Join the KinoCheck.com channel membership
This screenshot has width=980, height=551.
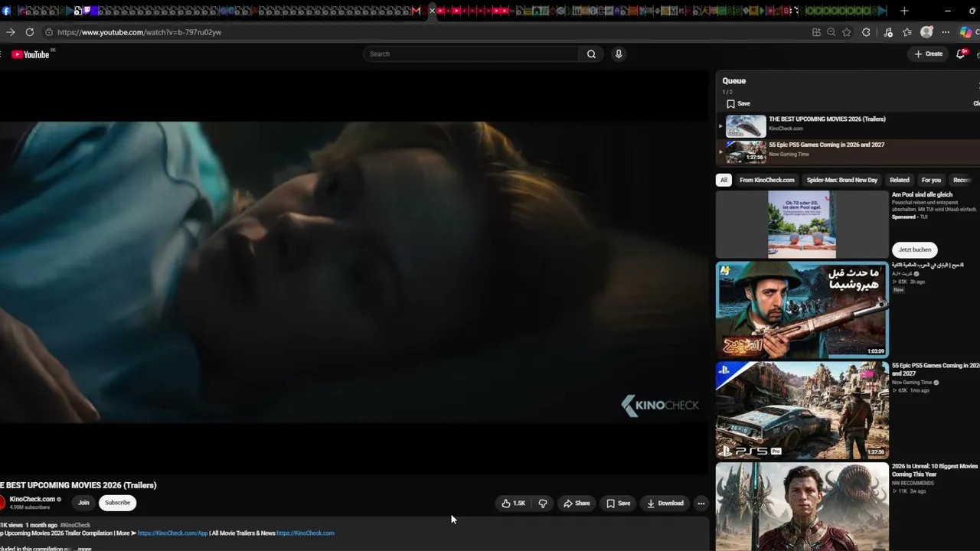[83, 503]
